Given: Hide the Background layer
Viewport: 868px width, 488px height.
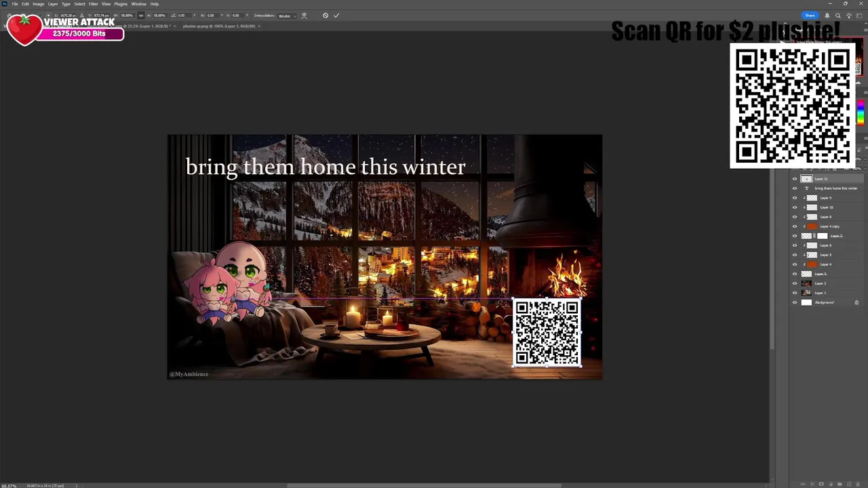Looking at the screenshot, I should (x=795, y=302).
